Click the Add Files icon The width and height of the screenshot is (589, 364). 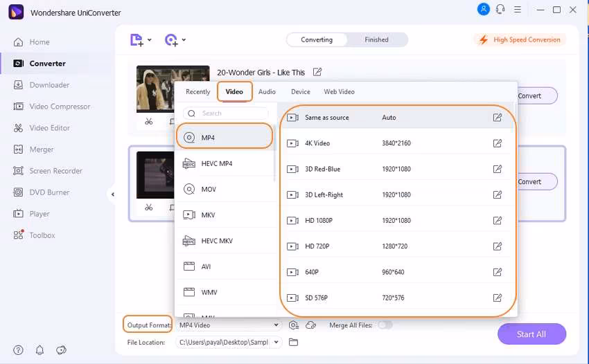click(x=137, y=39)
